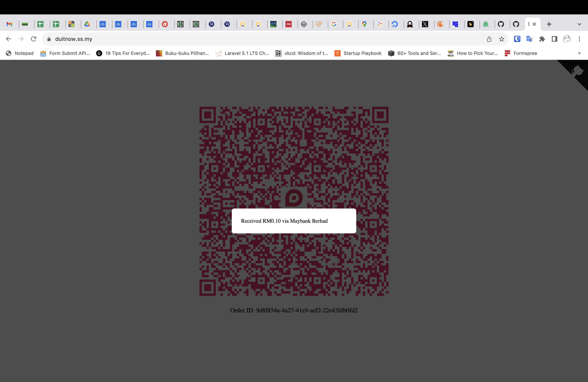Open the Notepad bookmark
Image resolution: width=588 pixels, height=382 pixels.
click(20, 53)
